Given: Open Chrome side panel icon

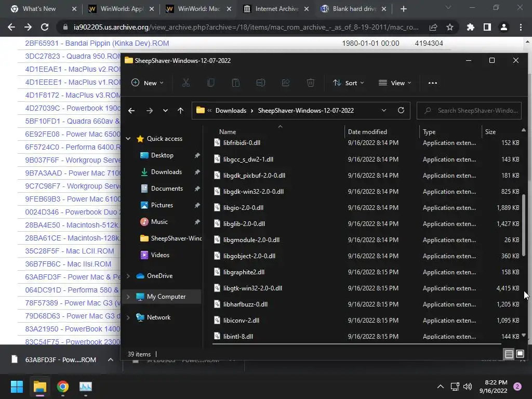Looking at the screenshot, I should click(487, 27).
